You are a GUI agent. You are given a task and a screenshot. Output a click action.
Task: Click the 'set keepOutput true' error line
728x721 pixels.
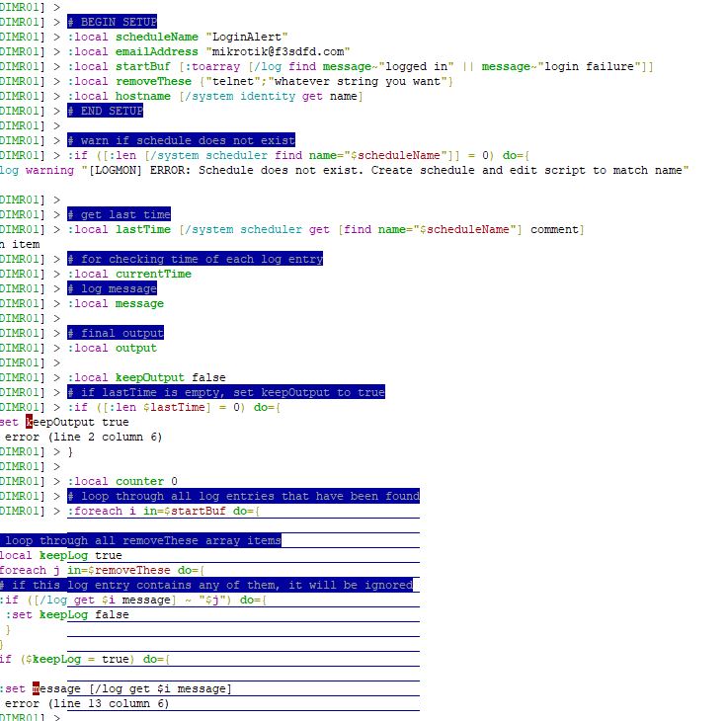(x=64, y=422)
